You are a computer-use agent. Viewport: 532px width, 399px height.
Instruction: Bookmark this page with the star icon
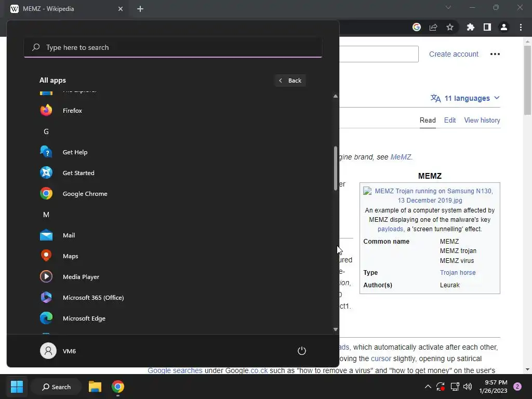click(449, 27)
